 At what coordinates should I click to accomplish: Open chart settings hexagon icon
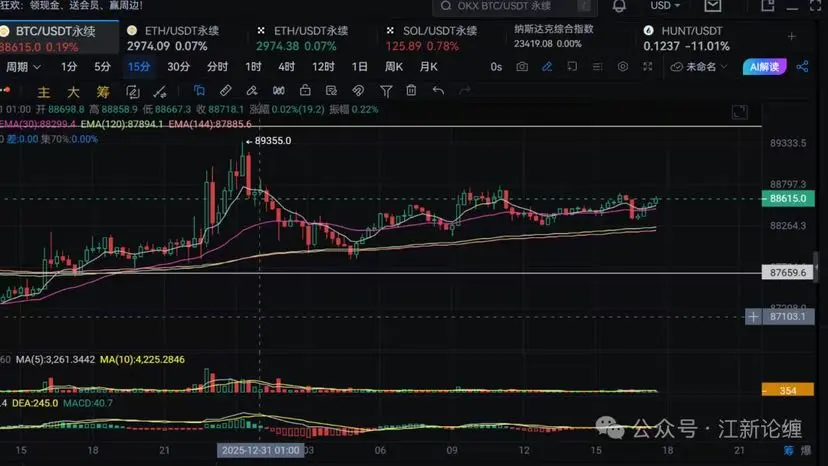coord(623,67)
